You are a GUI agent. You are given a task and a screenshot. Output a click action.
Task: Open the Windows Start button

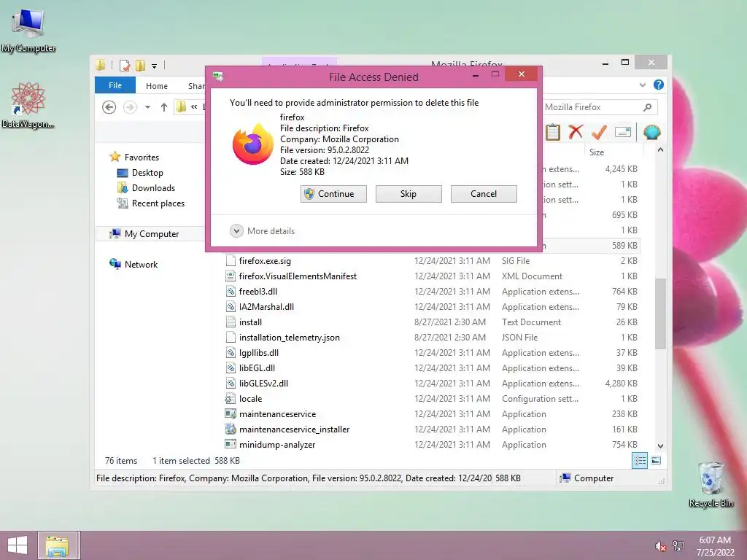(x=18, y=545)
